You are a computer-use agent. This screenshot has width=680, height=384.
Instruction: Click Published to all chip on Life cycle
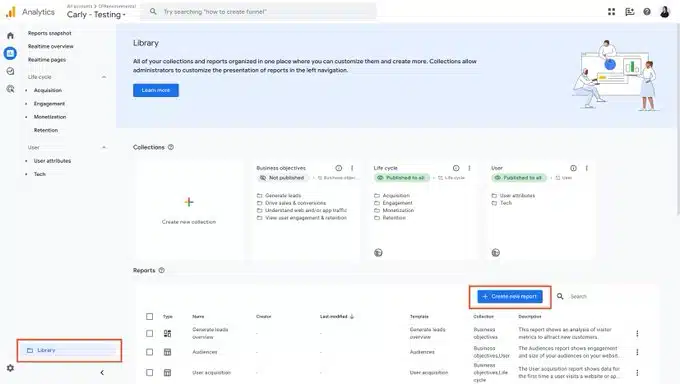click(x=401, y=178)
